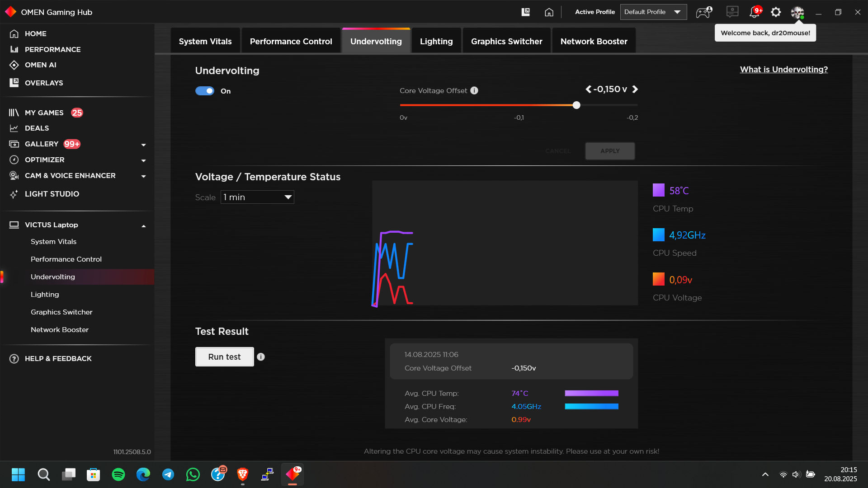The height and width of the screenshot is (488, 868).
Task: Expand the OPTIMIZER section
Action: 143,160
